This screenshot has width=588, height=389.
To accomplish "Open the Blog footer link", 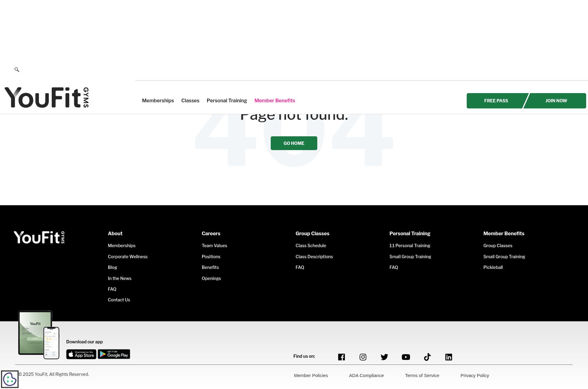I will pos(112,267).
